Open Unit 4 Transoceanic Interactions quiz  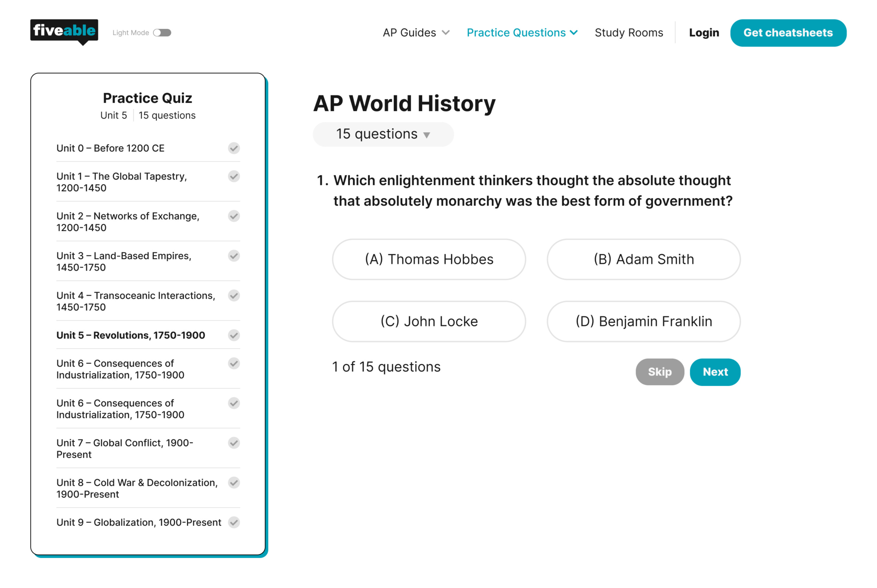136,301
